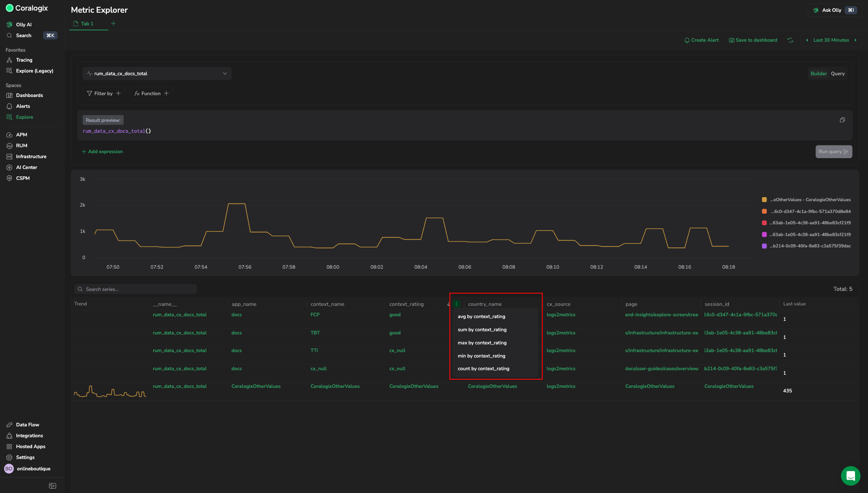Viewport: 868px width, 493px height.
Task: Click the FCP context_name cell
Action: tap(315, 314)
